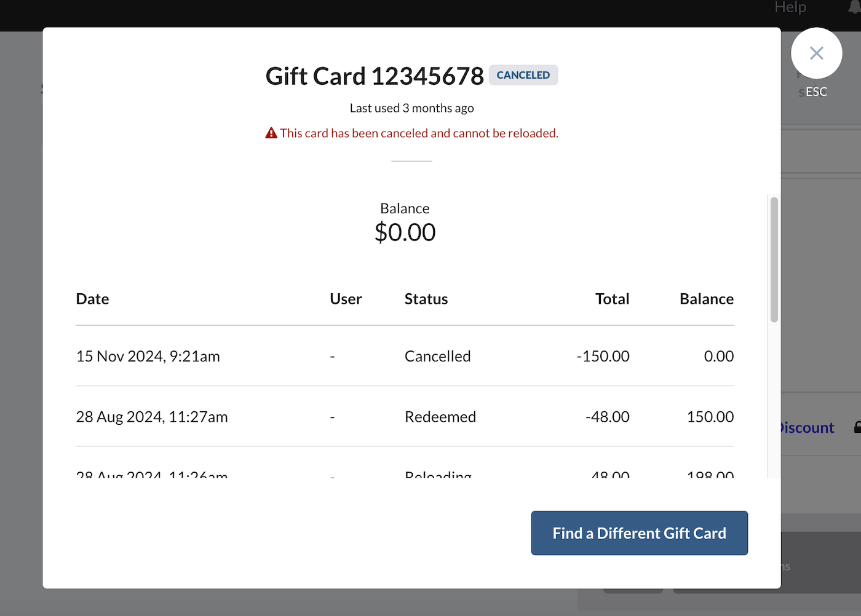The width and height of the screenshot is (861, 616).
Task: Click the -48.00 total value
Action: coord(607,417)
